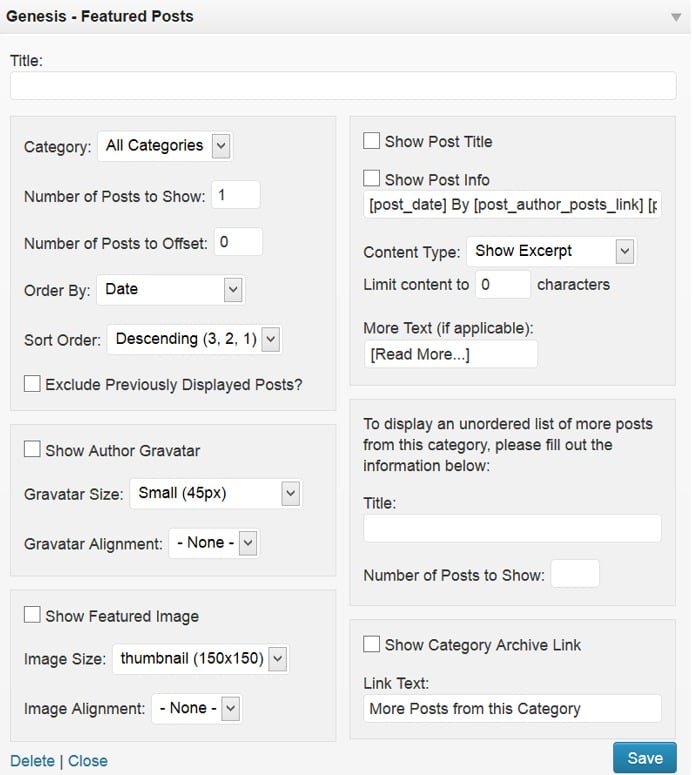The height and width of the screenshot is (775, 693).
Task: Open the Image Alignment dropdown
Action: point(197,708)
